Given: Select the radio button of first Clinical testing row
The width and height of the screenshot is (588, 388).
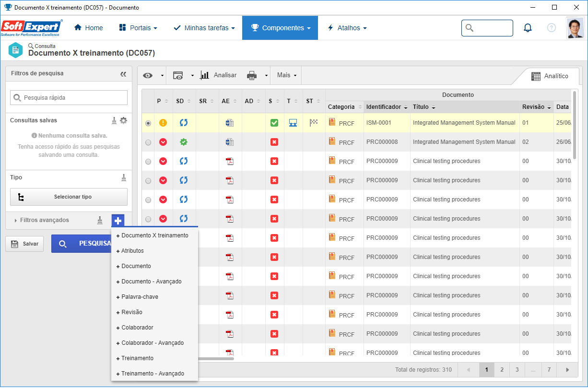Looking at the screenshot, I should (148, 162).
